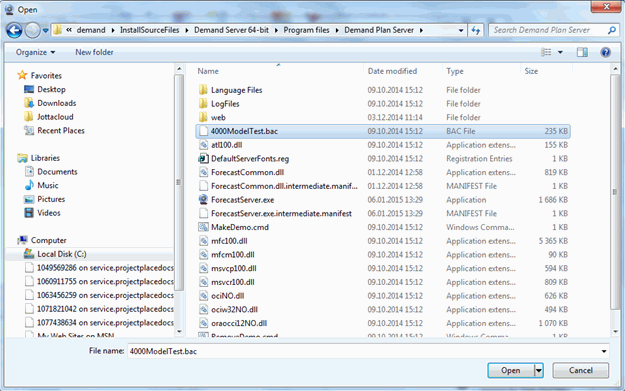
Task: Open the Organize menu
Action: (35, 52)
